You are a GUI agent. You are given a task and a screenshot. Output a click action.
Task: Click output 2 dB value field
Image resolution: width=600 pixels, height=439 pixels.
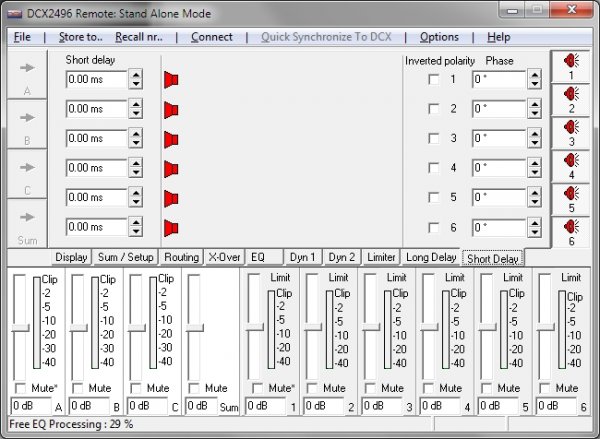[x=324, y=406]
